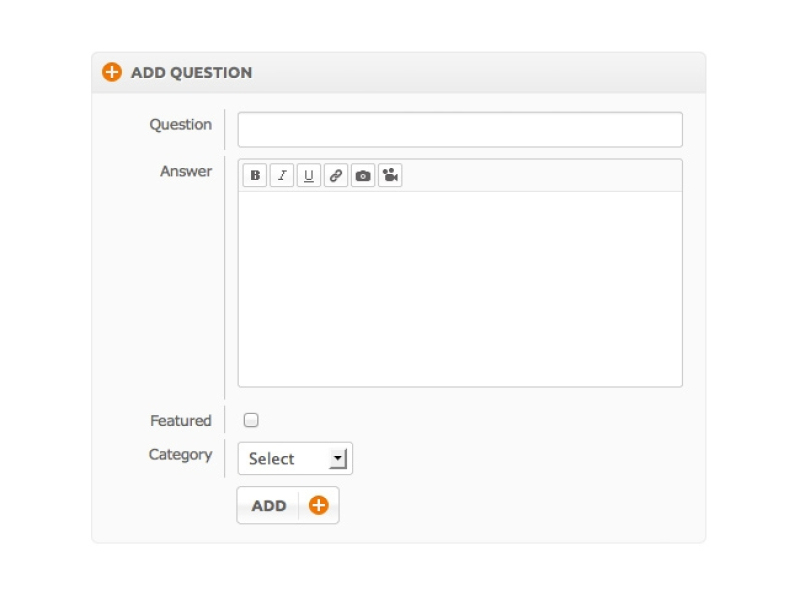Apply italic formatting in answer editor
Viewport: 800px width, 600px height.
pos(282,176)
